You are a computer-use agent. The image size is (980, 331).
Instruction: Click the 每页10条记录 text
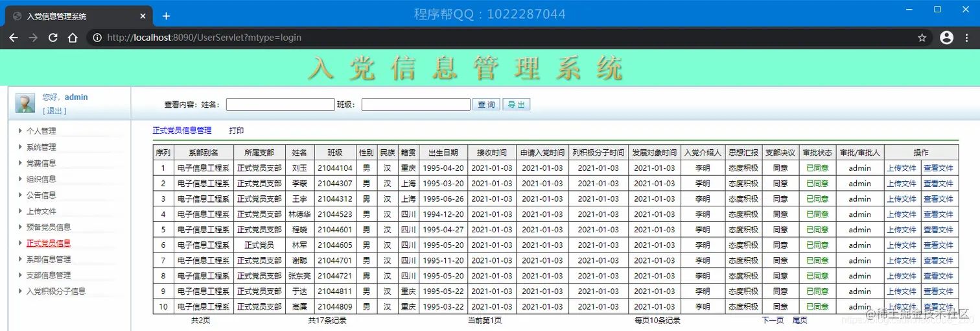(x=657, y=320)
